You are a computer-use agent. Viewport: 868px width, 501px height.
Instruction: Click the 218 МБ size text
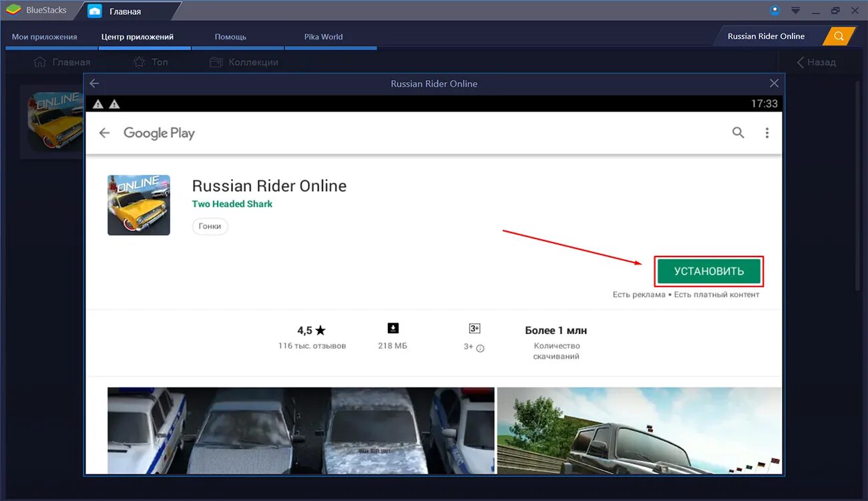pyautogui.click(x=393, y=346)
